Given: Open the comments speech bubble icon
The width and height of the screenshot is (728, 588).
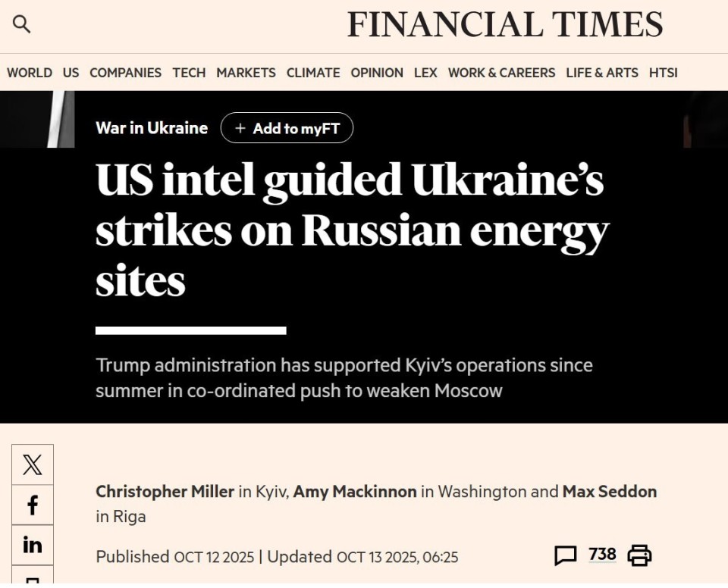Looking at the screenshot, I should point(566,555).
